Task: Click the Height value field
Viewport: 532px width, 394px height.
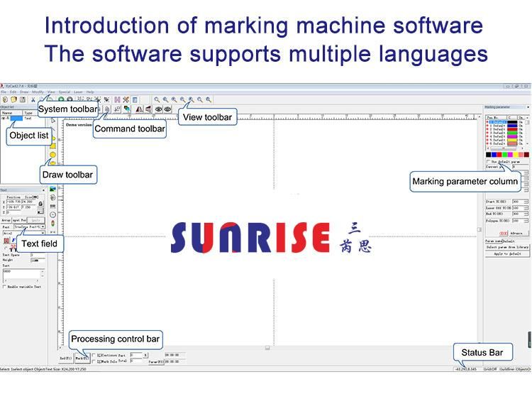Action: pos(38,260)
